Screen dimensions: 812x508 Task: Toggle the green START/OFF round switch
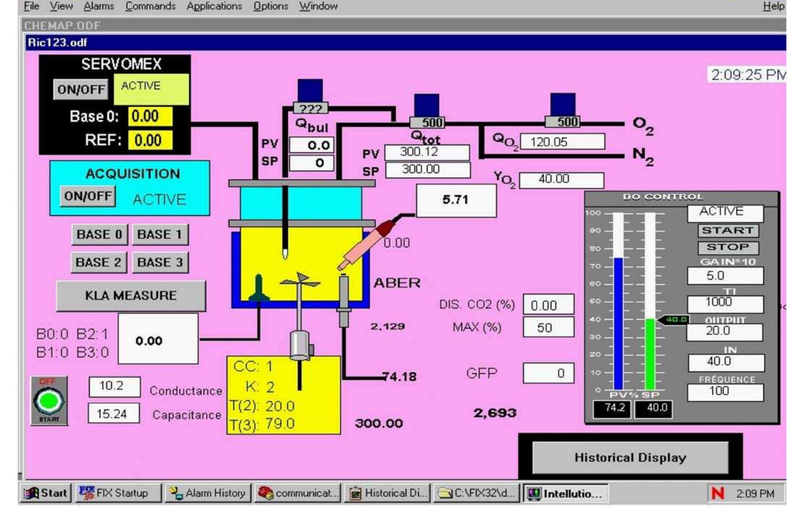pyautogui.click(x=49, y=401)
